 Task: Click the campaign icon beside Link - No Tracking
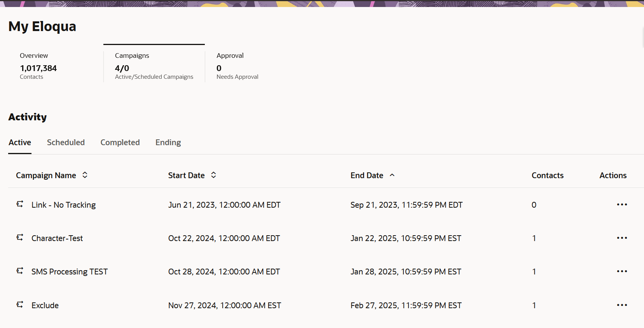click(20, 204)
